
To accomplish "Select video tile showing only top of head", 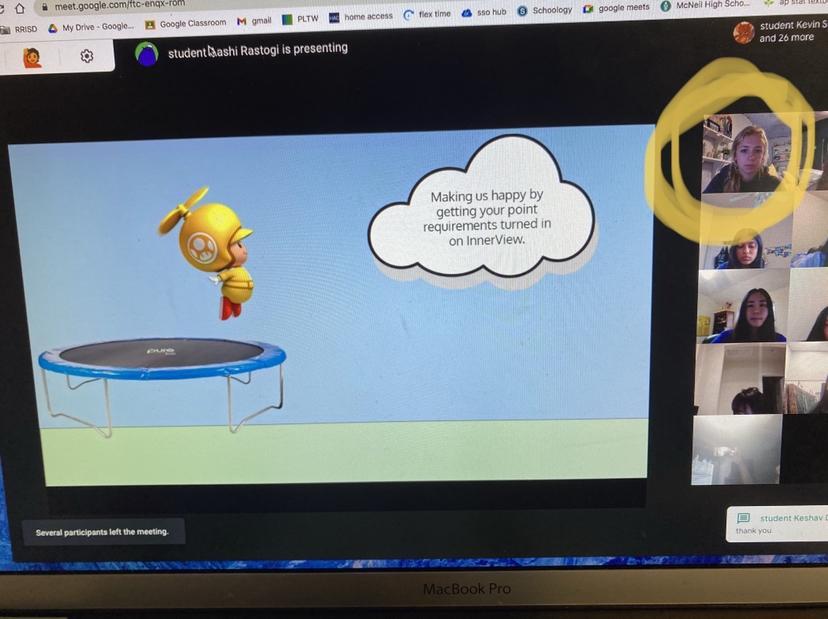I will tap(738, 380).
